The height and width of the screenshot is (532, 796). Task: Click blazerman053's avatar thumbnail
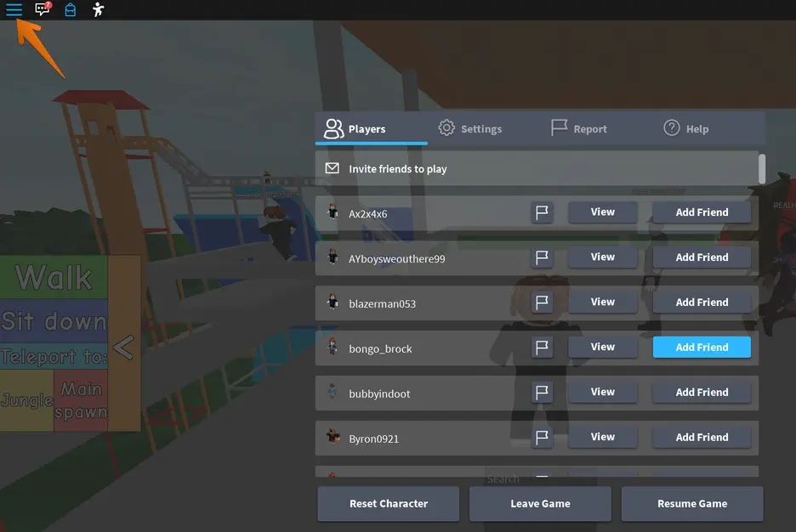click(333, 301)
